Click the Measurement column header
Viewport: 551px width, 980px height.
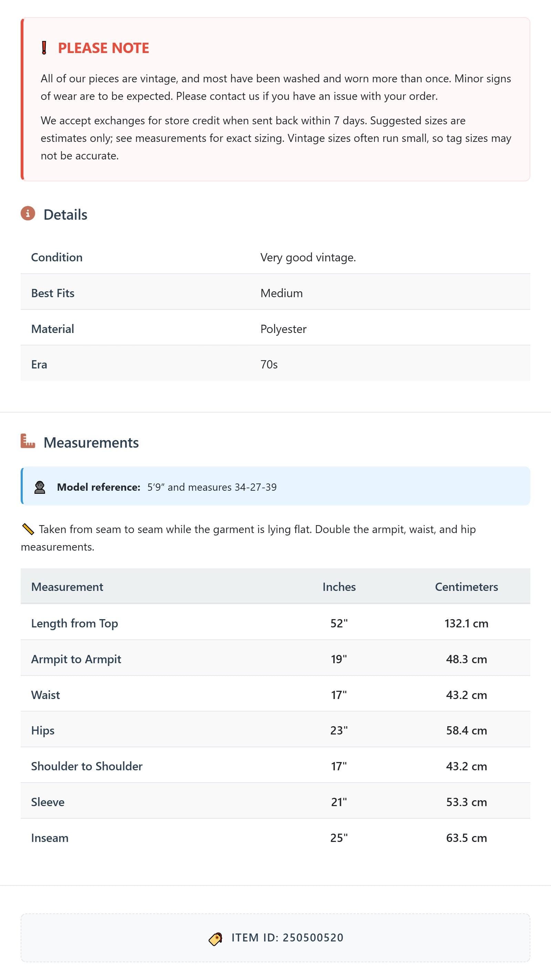click(x=67, y=587)
